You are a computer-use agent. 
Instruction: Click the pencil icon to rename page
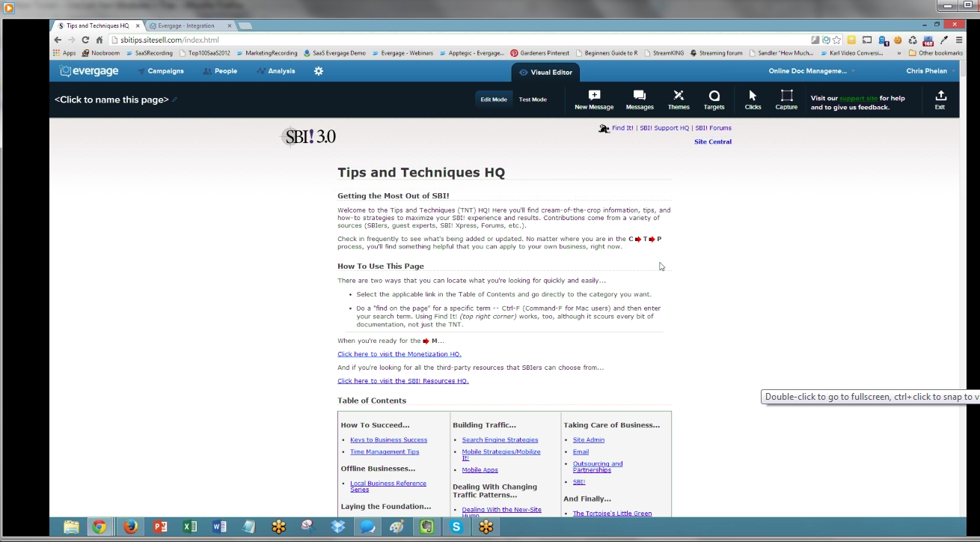[x=175, y=100]
